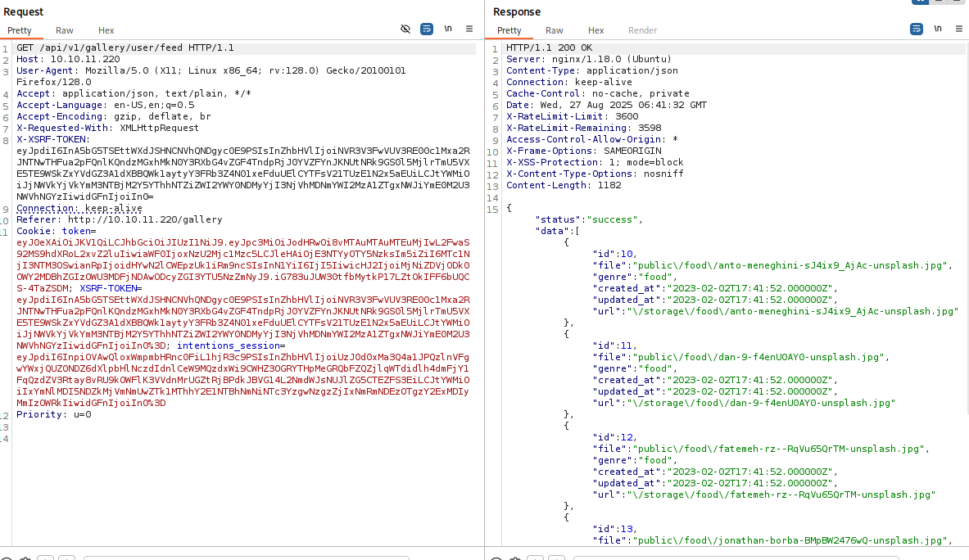Click the Priority: u=0 header

[x=54, y=414]
